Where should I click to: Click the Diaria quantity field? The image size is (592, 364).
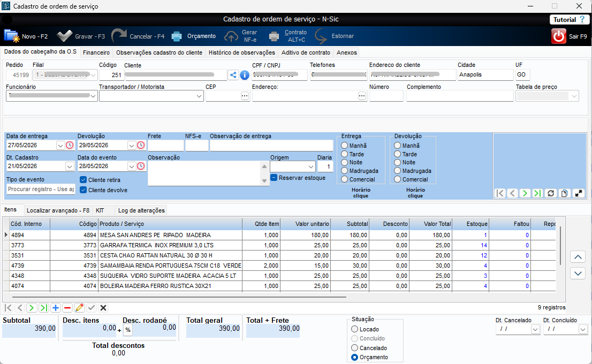click(x=325, y=166)
